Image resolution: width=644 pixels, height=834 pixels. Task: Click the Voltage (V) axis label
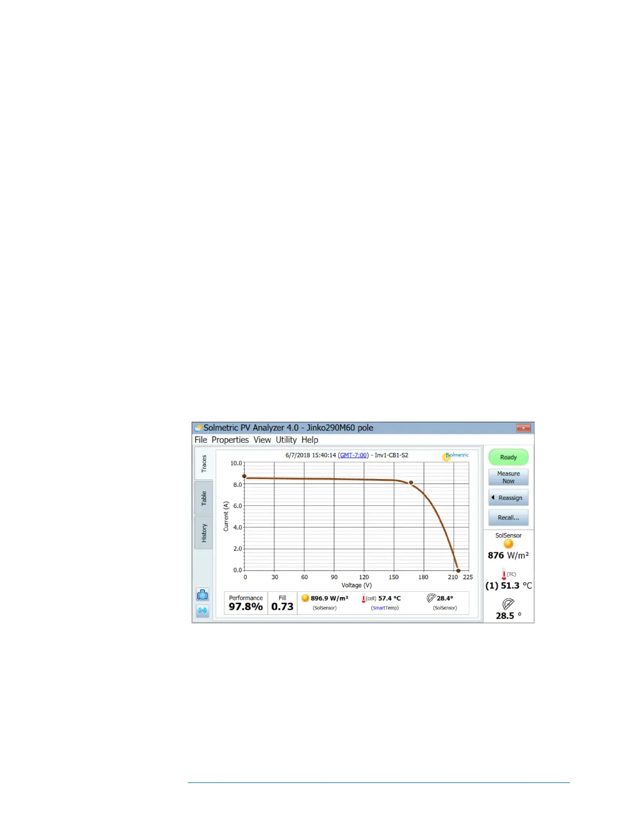pyautogui.click(x=357, y=585)
